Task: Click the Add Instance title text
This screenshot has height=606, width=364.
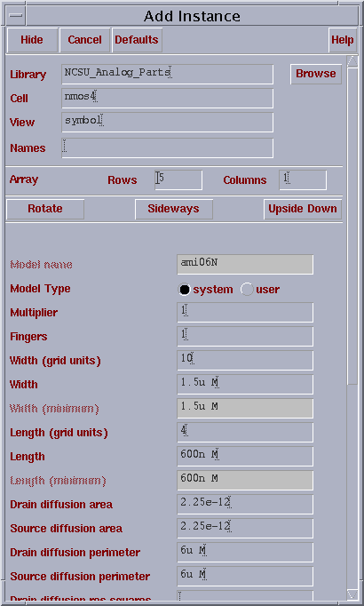Action: 192,16
